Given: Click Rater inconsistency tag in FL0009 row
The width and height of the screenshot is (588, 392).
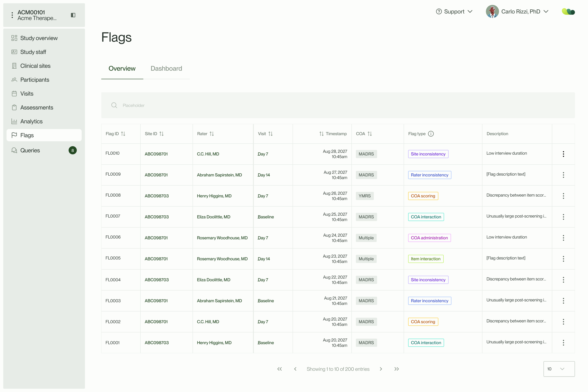Looking at the screenshot, I should tap(430, 175).
